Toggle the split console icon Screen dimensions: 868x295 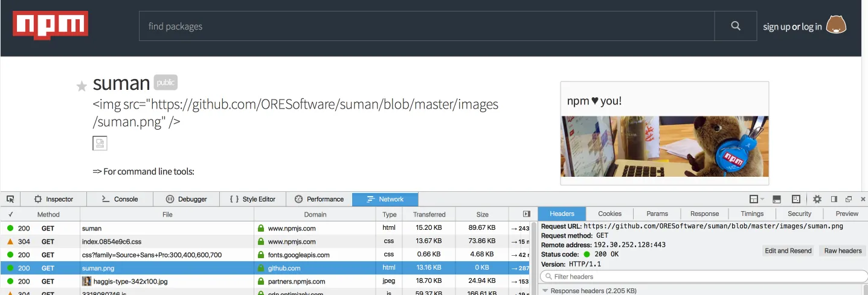coord(777,199)
